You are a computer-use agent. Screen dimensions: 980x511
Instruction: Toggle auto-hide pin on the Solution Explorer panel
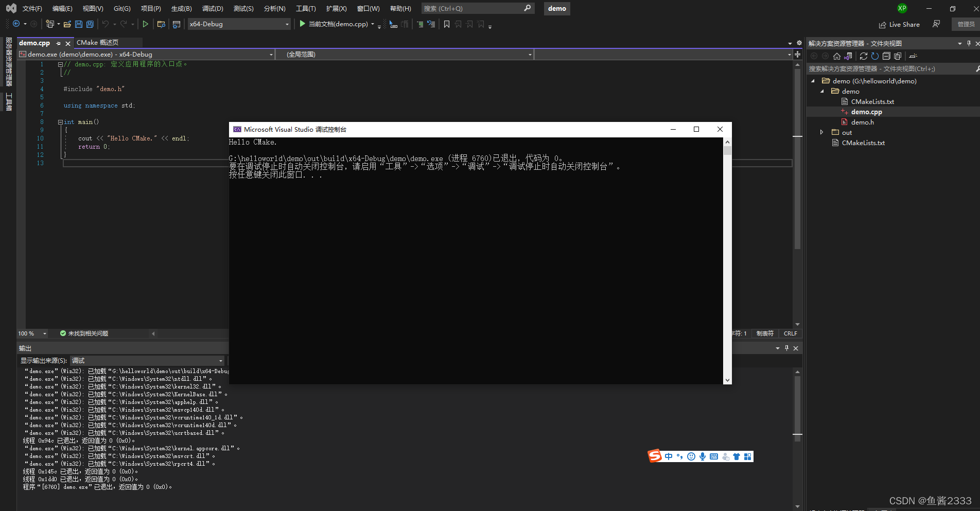(x=969, y=43)
